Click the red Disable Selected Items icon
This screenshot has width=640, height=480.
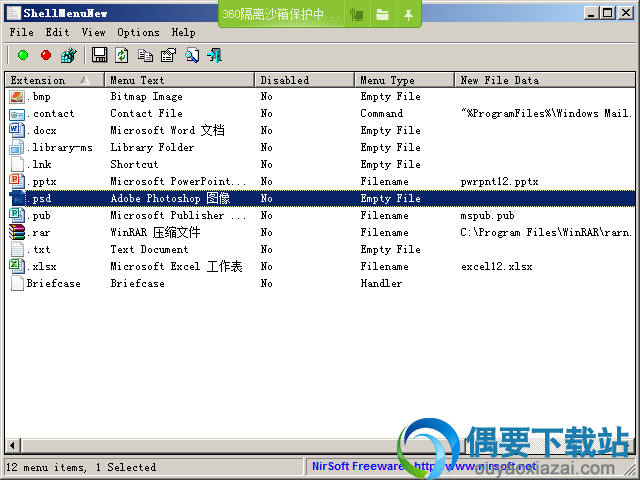[x=46, y=55]
